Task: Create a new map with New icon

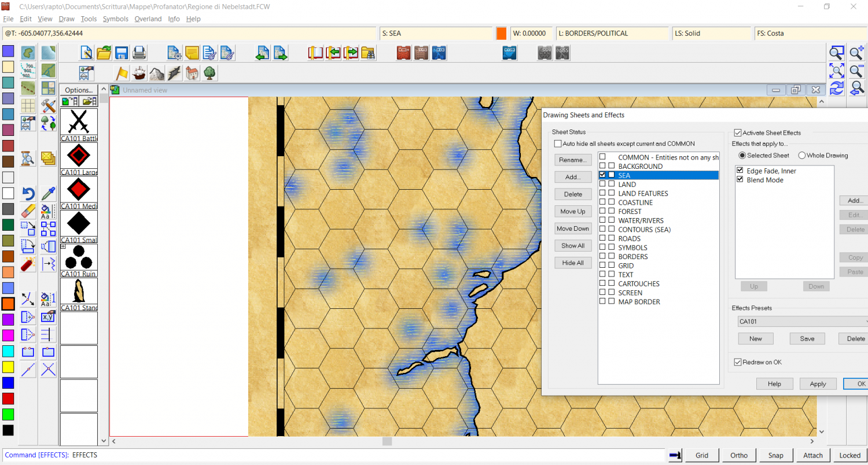Action: click(87, 53)
